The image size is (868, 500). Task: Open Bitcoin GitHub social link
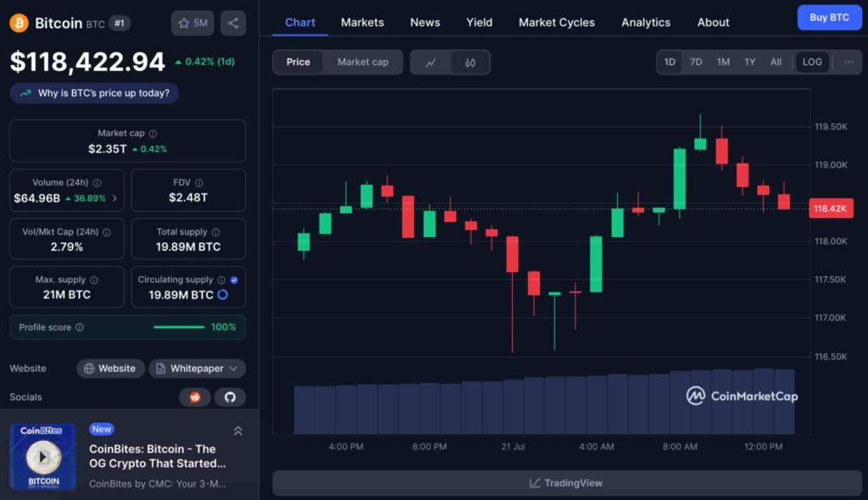(230, 397)
